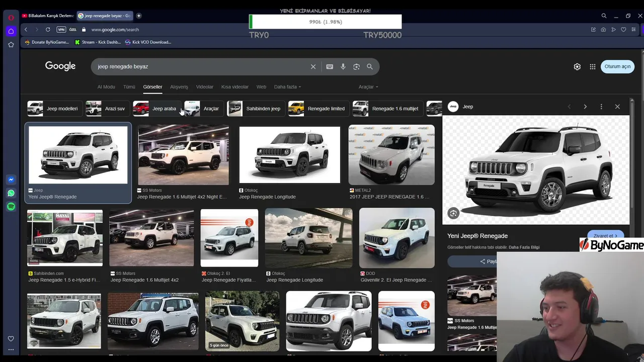Click the edit page icon in toolbar
Screen dimensions: 644x362
pyautogui.click(x=593, y=30)
